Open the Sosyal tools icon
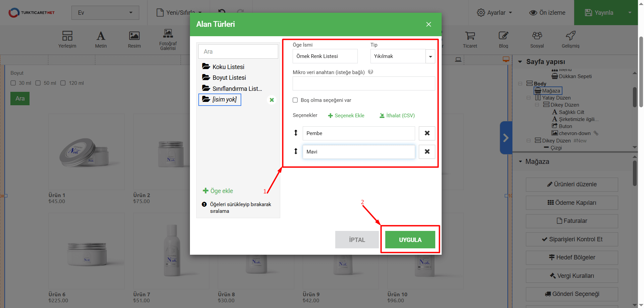Screen dimensions: 644x308 click(537, 36)
